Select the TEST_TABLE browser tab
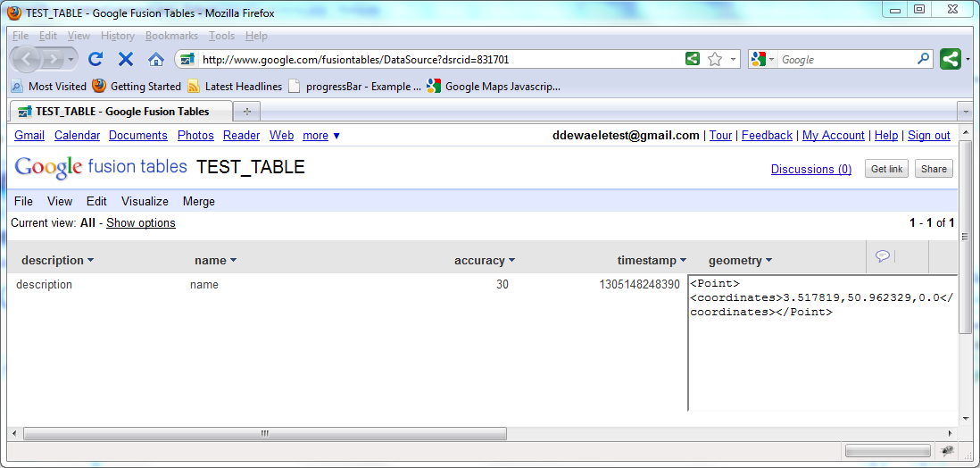Screen dimensions: 980x468 121,112
